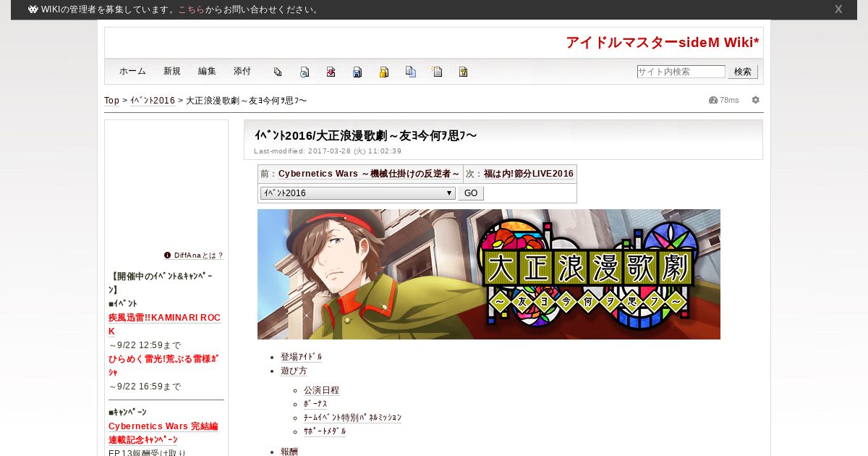Click the page reload icon in the toolbar
Screen dimensions: 868x456
pyautogui.click(x=305, y=72)
